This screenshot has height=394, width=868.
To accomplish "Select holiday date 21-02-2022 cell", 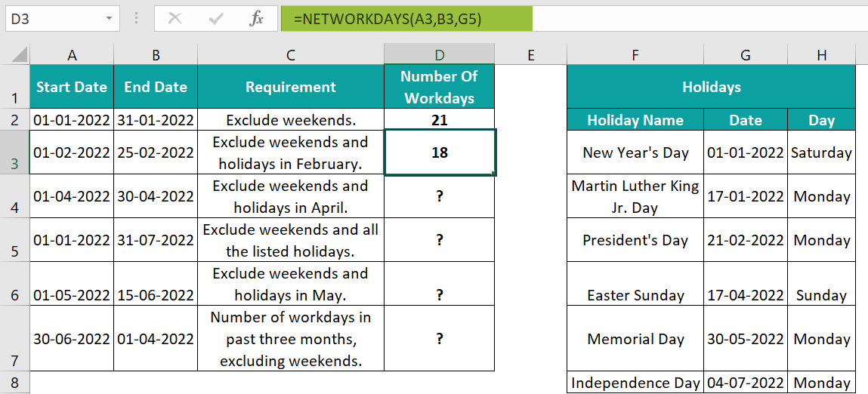I will (746, 239).
